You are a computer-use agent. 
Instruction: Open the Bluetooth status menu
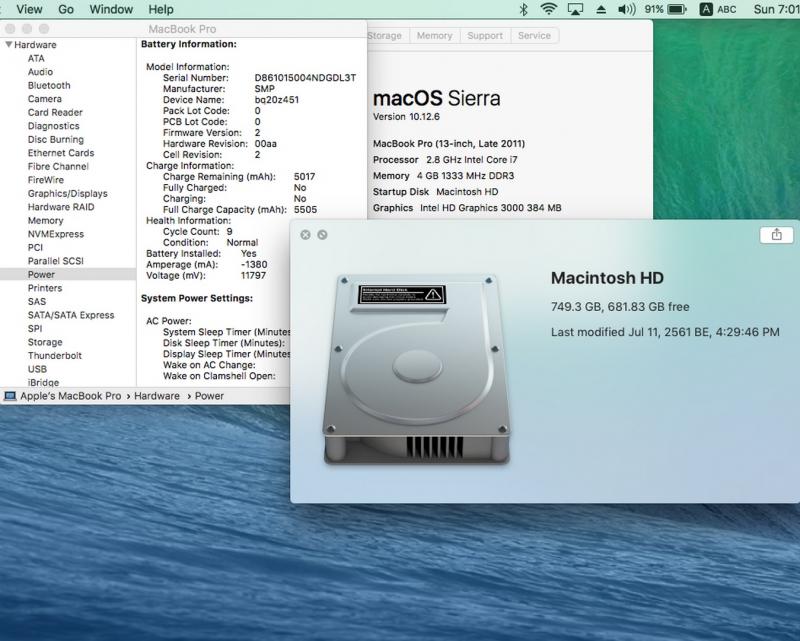point(523,9)
